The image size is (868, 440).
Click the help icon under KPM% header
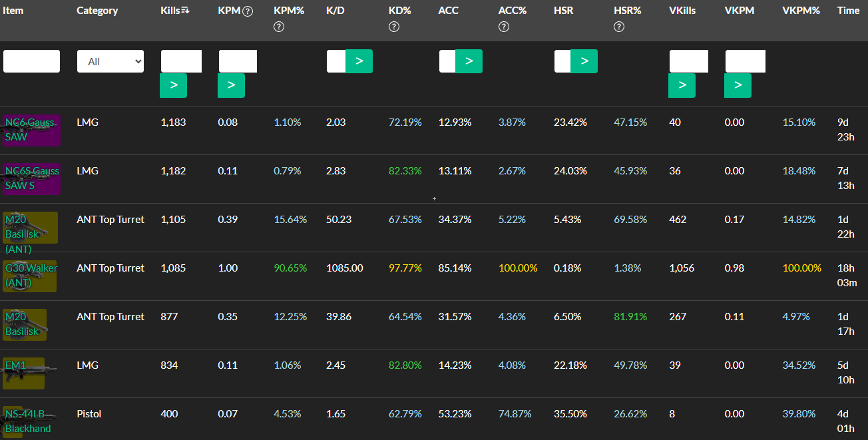[x=279, y=27]
